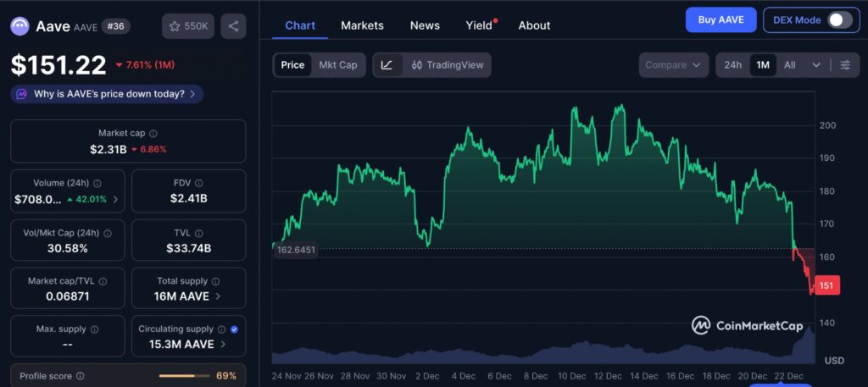Switch to TradingView candlestick view
This screenshot has height=387, width=868.
click(448, 65)
